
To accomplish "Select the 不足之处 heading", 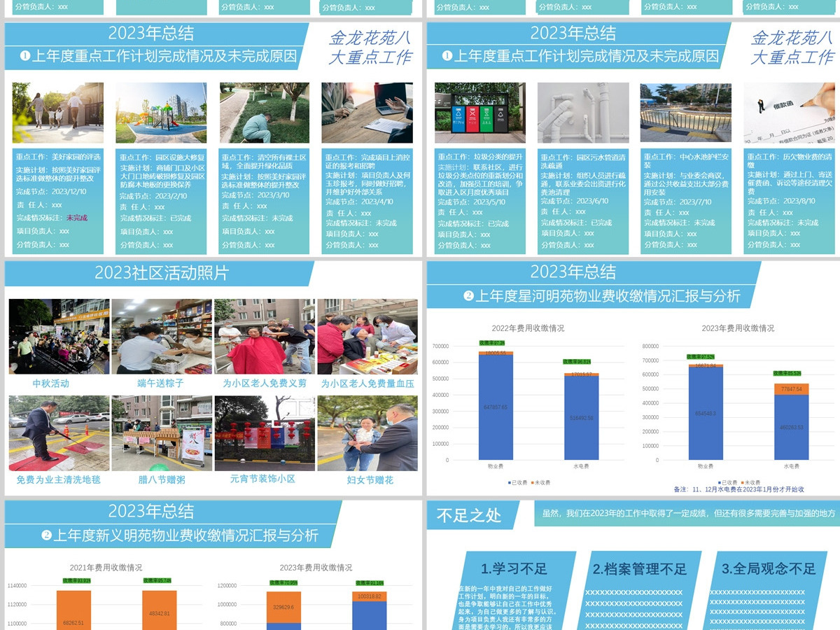I will 469,516.
